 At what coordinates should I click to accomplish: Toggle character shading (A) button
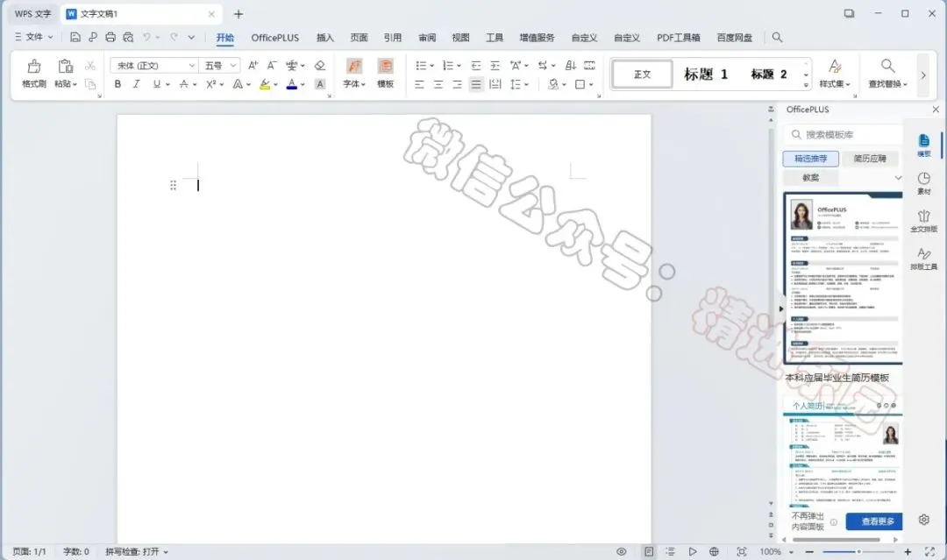pos(320,84)
